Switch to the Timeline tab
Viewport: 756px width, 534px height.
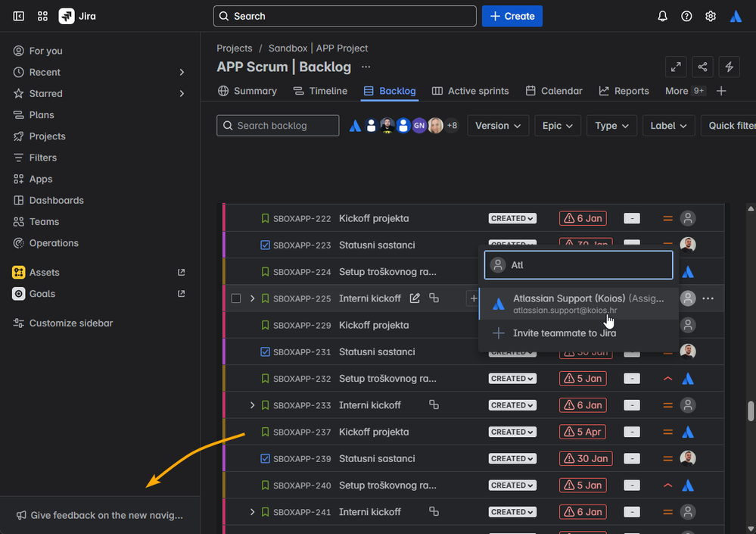[320, 91]
